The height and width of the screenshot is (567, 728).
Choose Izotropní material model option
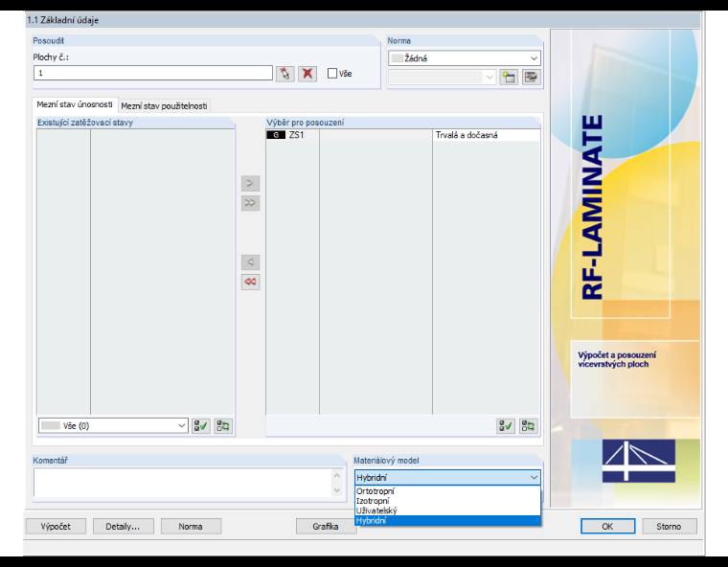point(447,501)
